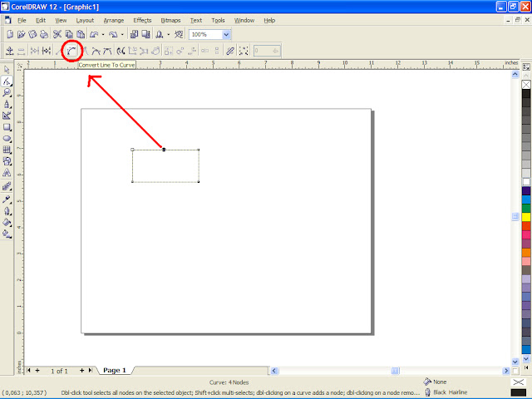Select the Interactive Blend tool
The height and width of the screenshot is (399, 532).
pos(7,186)
